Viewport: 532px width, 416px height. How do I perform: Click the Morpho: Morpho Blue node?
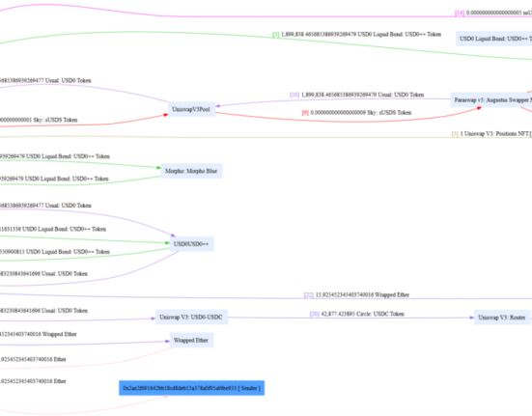click(191, 171)
